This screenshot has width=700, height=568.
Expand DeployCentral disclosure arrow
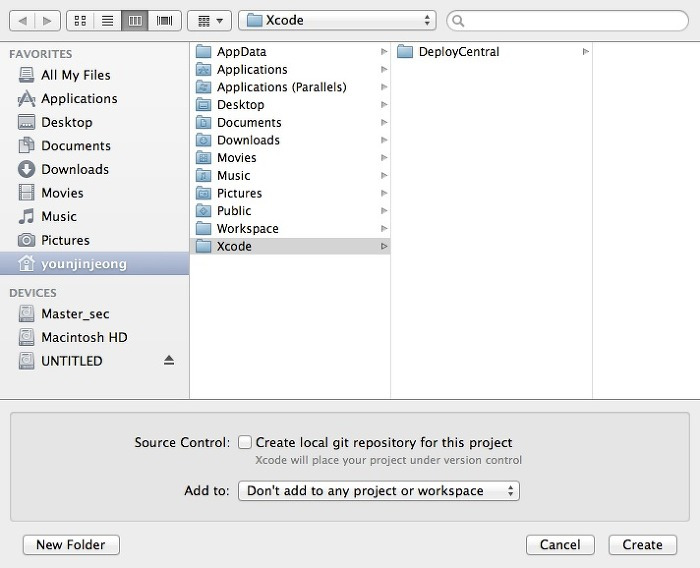(x=586, y=52)
